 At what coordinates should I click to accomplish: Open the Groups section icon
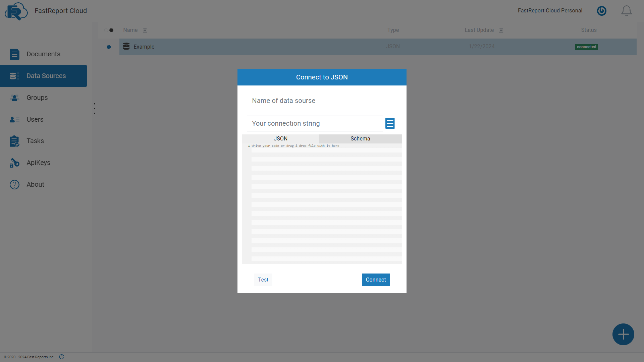[14, 98]
